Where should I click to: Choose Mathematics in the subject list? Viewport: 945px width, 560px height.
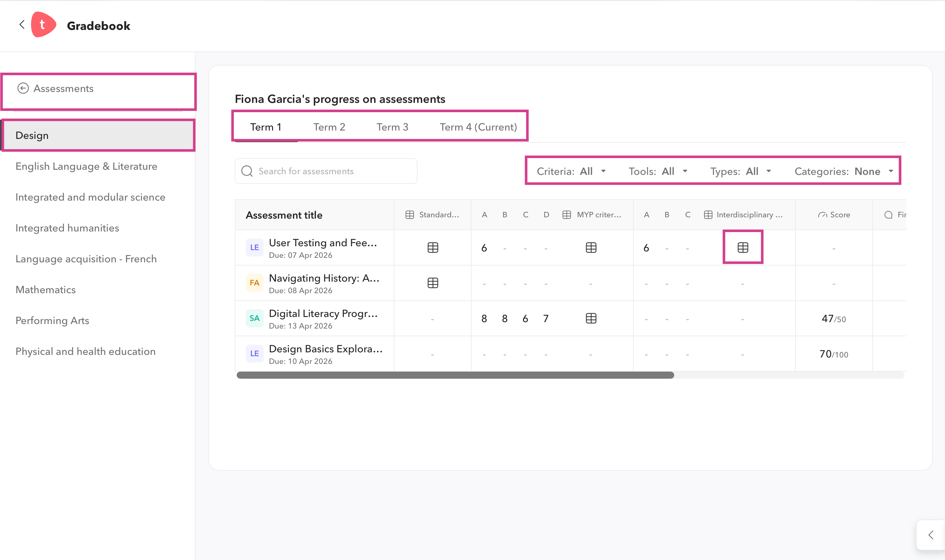click(x=46, y=289)
